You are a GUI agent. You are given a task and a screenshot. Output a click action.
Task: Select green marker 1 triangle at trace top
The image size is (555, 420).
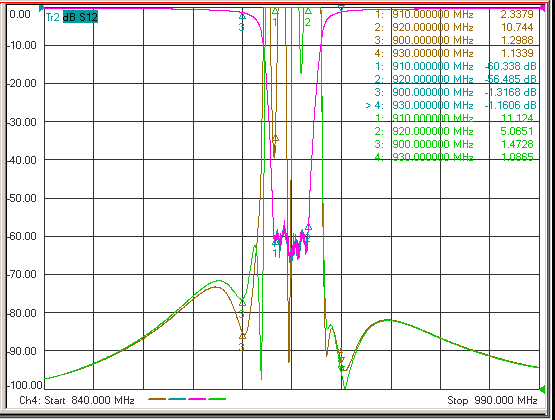point(275,11)
